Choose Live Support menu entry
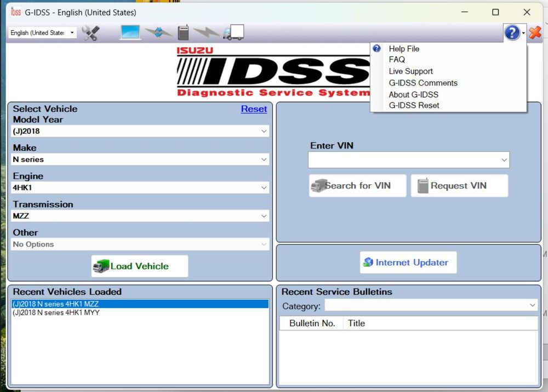 tap(410, 71)
